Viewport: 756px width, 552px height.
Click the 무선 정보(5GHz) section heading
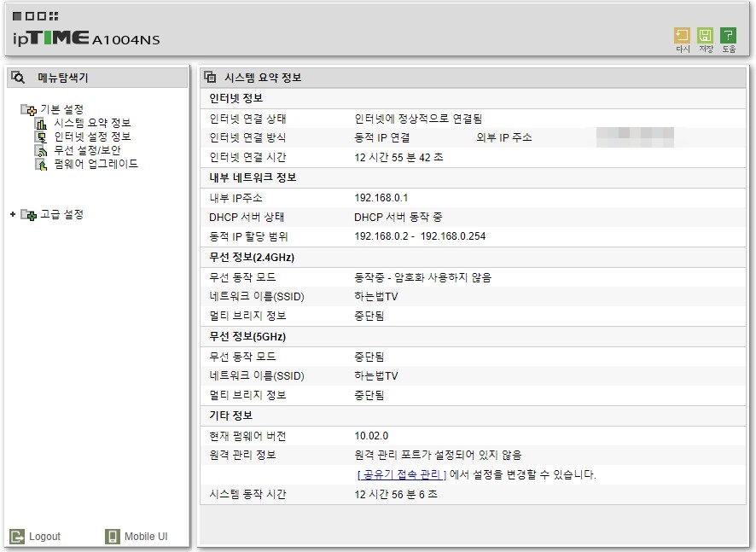[247, 336]
